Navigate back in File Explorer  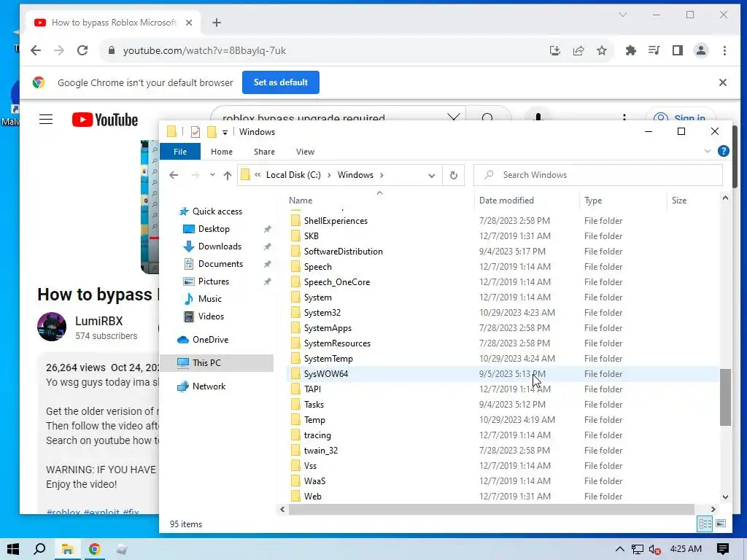tap(174, 175)
